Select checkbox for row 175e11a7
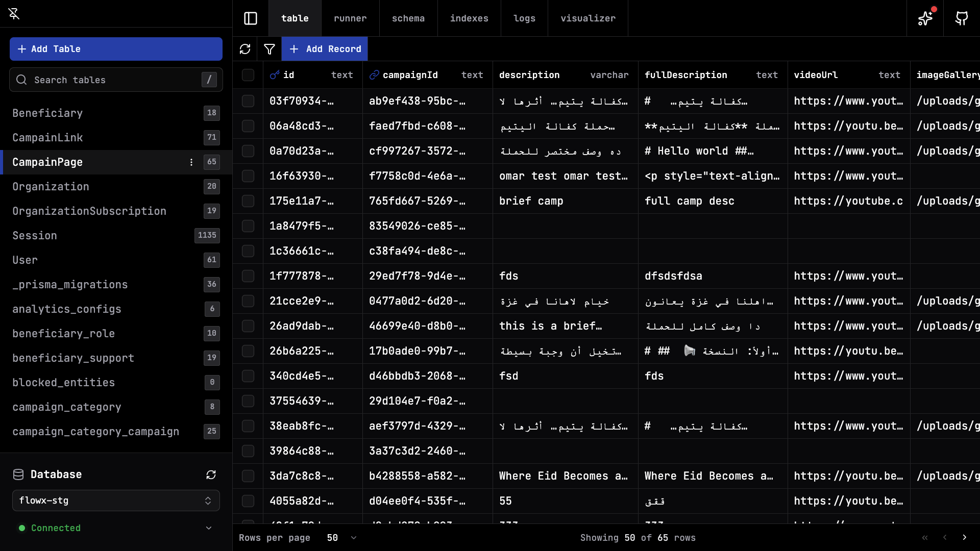The width and height of the screenshot is (980, 551). coord(248,201)
